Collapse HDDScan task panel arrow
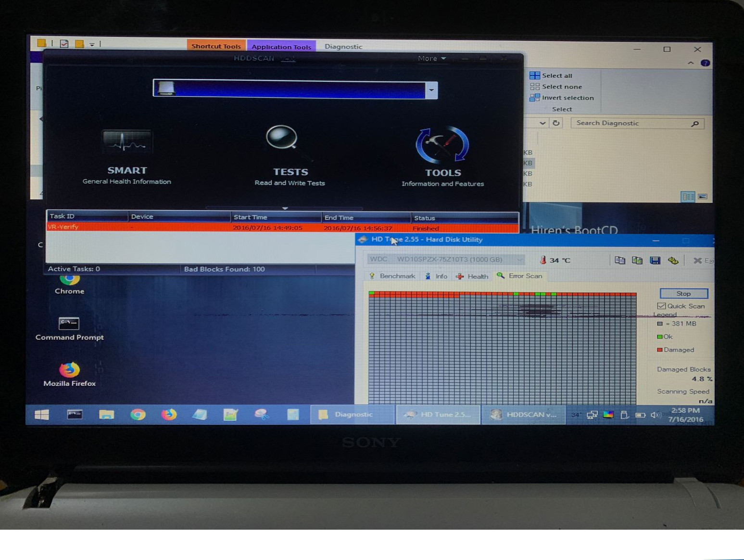Viewport: 744px width, 560px height. 285,208
